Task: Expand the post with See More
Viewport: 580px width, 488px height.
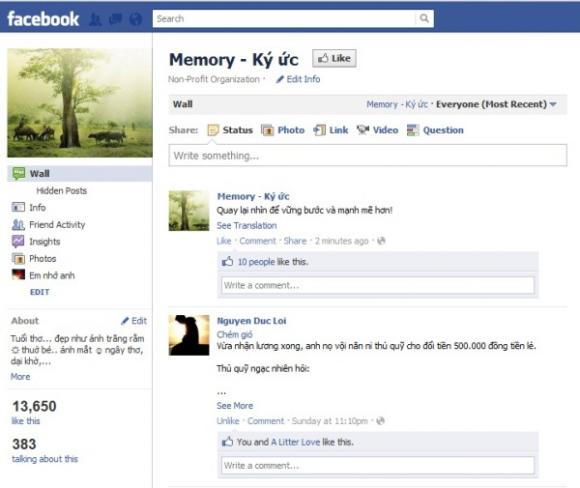Action: click(x=235, y=406)
